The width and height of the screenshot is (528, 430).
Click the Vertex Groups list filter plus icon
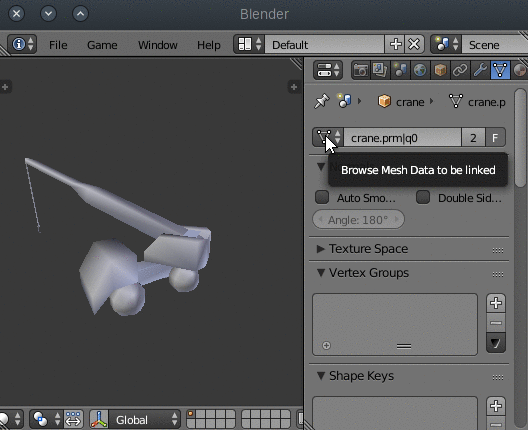[326, 345]
